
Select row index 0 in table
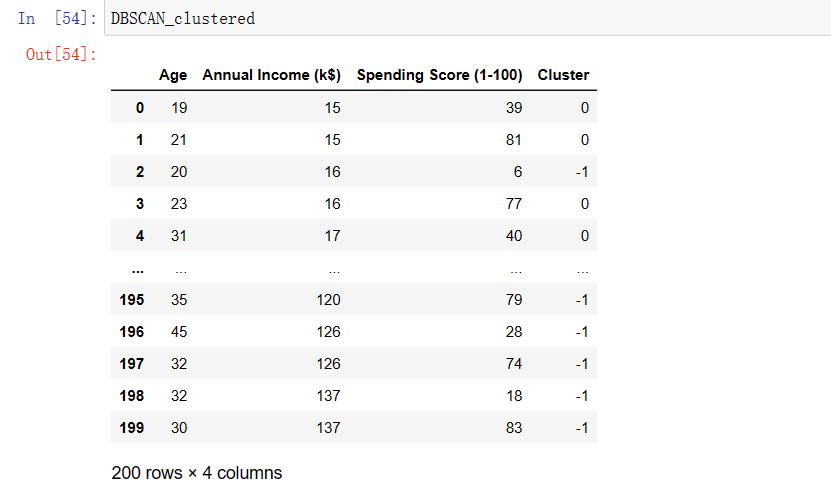[140, 108]
